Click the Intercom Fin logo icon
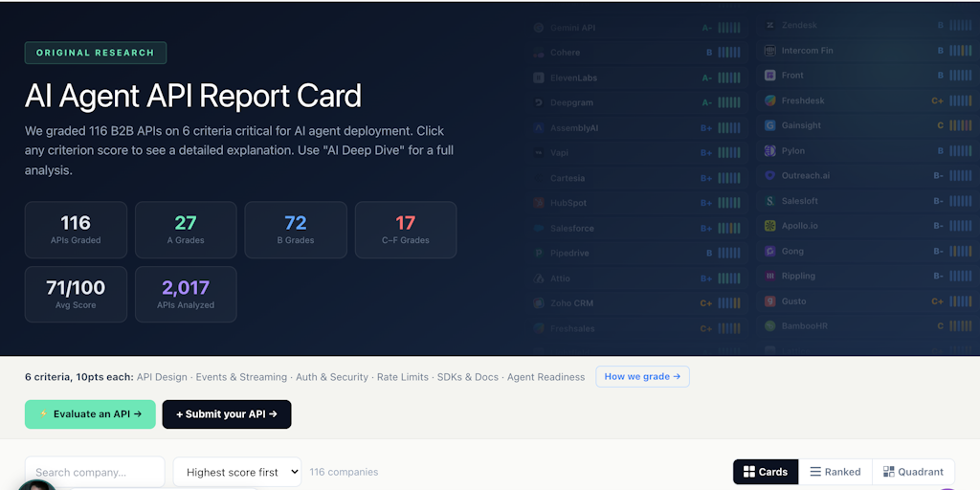The width and height of the screenshot is (980, 490). pyautogui.click(x=770, y=50)
